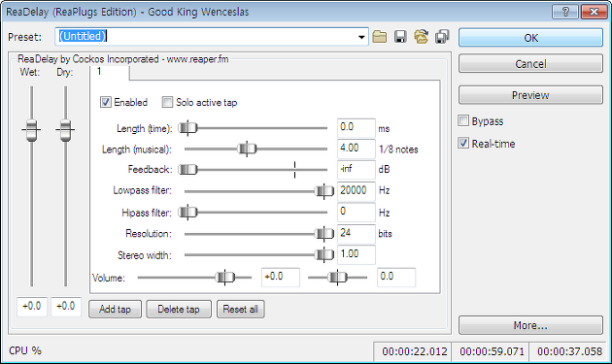Click the import presets folder-with-arrow icon
Viewport: 612px width, 364px height.
(x=422, y=37)
